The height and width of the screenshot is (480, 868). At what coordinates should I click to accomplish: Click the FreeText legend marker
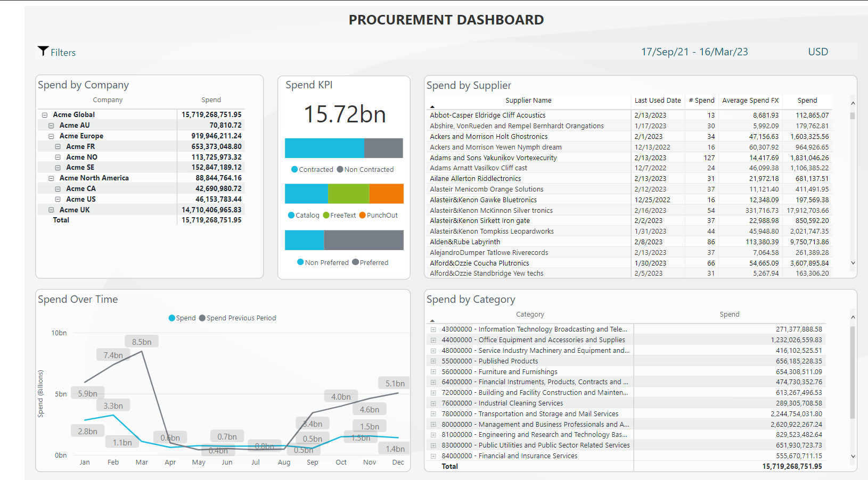326,215
